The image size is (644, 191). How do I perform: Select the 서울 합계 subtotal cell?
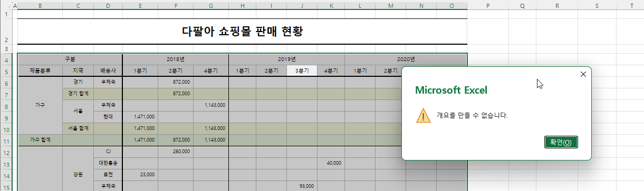point(78,128)
